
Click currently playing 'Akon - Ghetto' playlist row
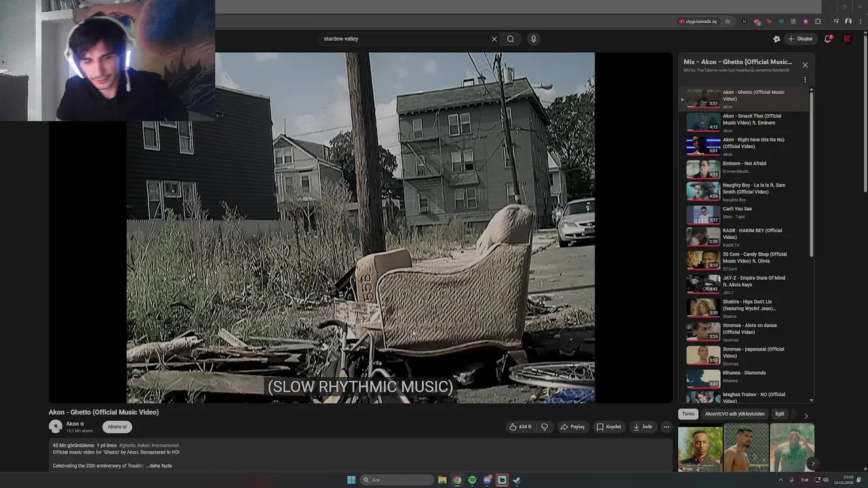(745, 99)
